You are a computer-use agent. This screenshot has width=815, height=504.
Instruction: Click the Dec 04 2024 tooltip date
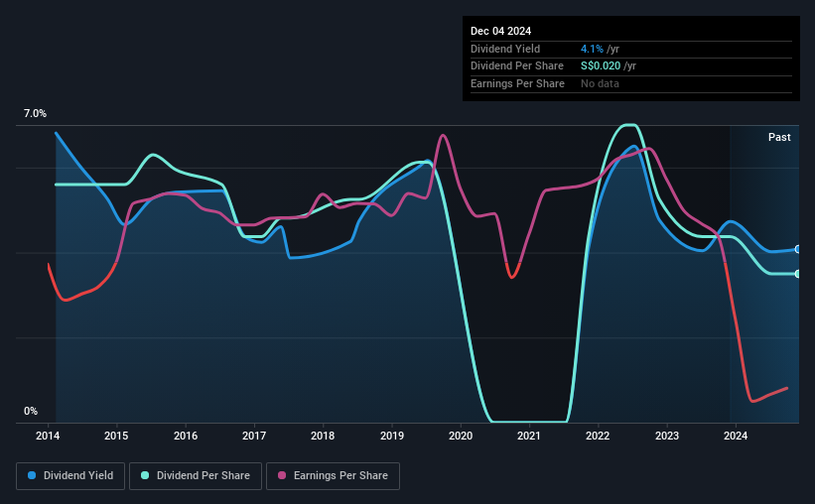pyautogui.click(x=500, y=31)
